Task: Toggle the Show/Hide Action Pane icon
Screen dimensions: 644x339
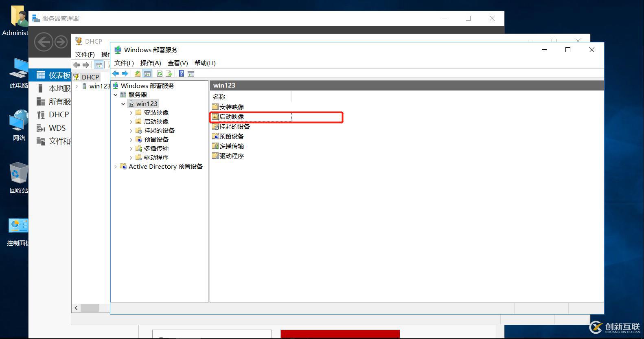Action: pos(191,74)
